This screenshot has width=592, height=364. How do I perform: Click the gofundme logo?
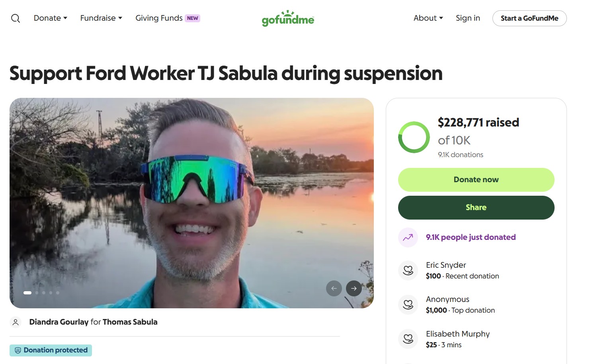coord(288,18)
